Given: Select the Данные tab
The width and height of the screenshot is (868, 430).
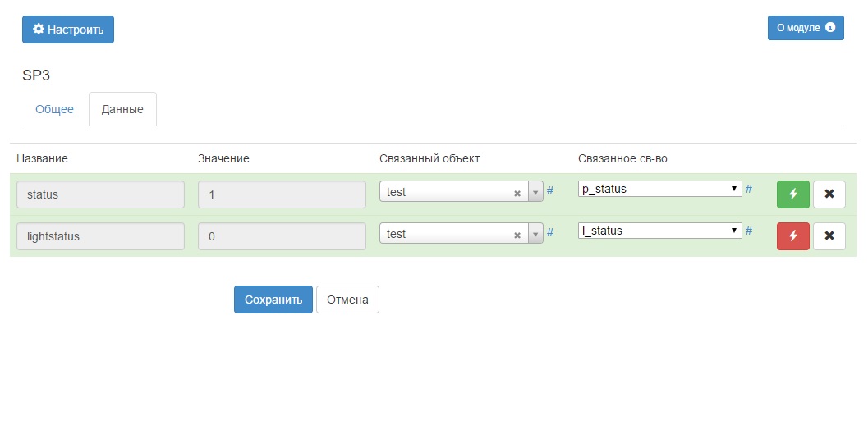Looking at the screenshot, I should coord(122,109).
